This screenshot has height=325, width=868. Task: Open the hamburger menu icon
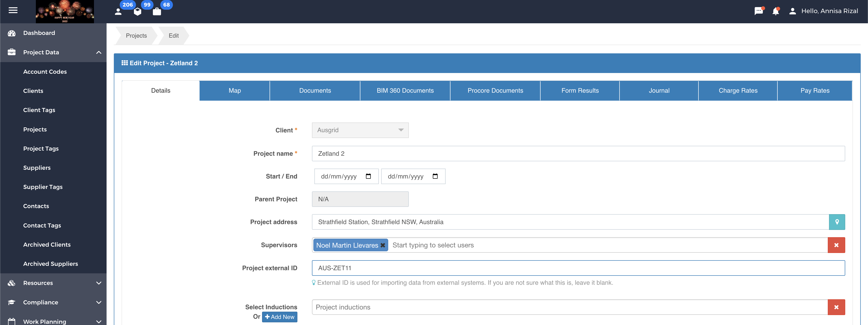tap(13, 10)
